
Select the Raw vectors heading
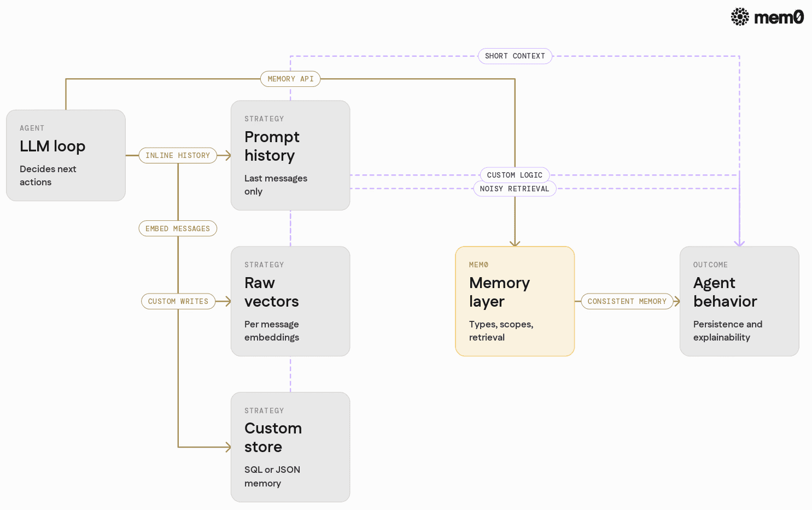tap(271, 292)
